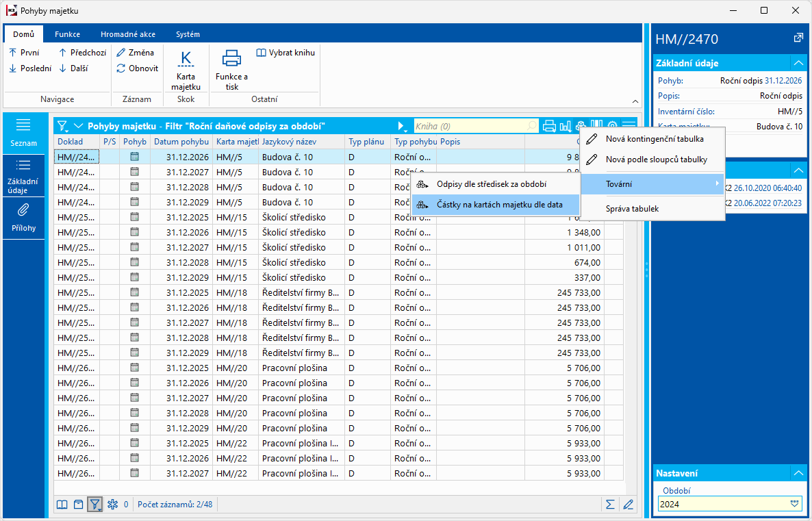The width and height of the screenshot is (812, 521).
Task: Click the print icon in table header
Action: coord(549,126)
